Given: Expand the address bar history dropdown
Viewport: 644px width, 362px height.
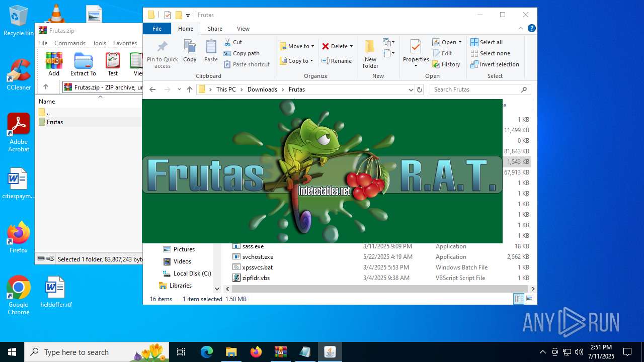Looking at the screenshot, I should coord(411,89).
